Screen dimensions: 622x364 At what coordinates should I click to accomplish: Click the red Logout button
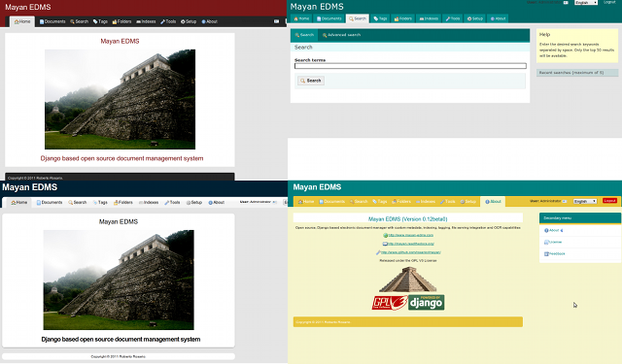[609, 201]
